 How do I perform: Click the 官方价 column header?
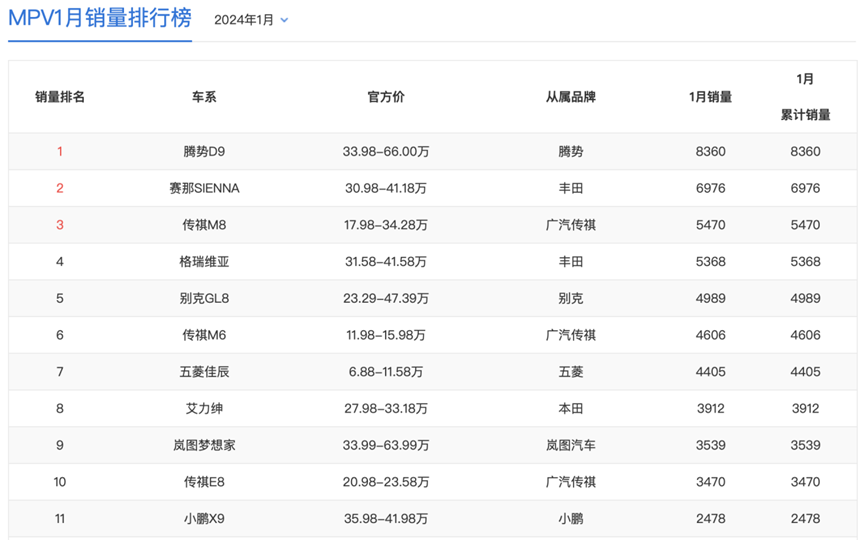tap(386, 97)
